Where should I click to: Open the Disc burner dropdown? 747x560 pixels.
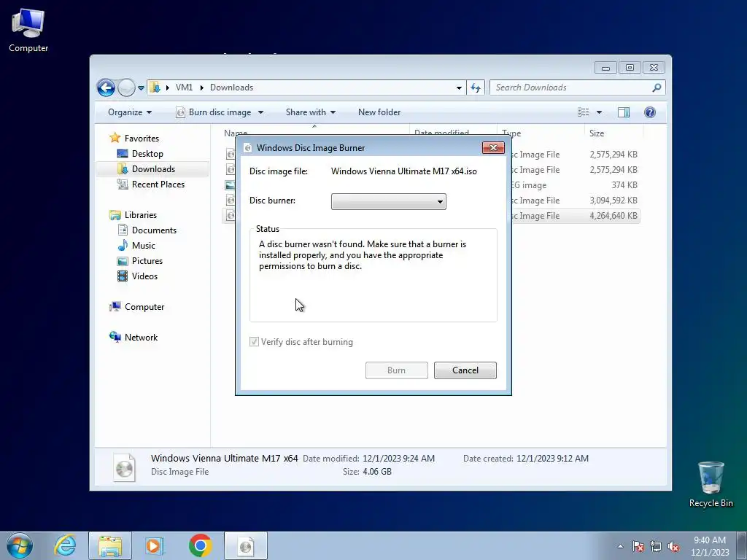coord(388,201)
